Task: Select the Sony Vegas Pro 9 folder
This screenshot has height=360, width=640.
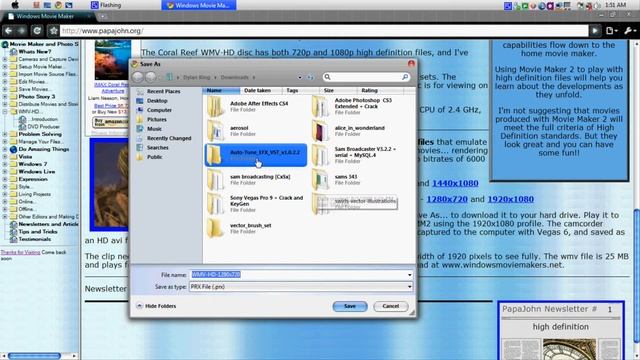Action: point(256,204)
